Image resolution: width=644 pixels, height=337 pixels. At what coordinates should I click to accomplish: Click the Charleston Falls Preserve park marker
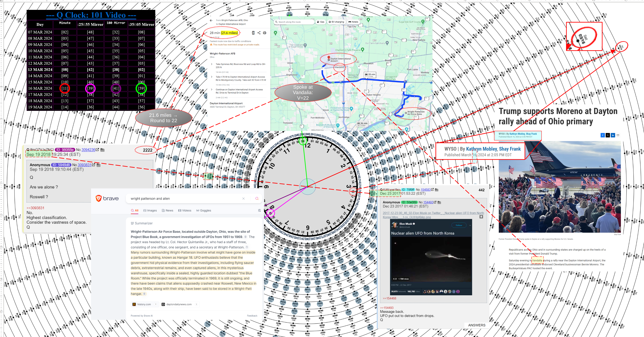[x=363, y=50]
